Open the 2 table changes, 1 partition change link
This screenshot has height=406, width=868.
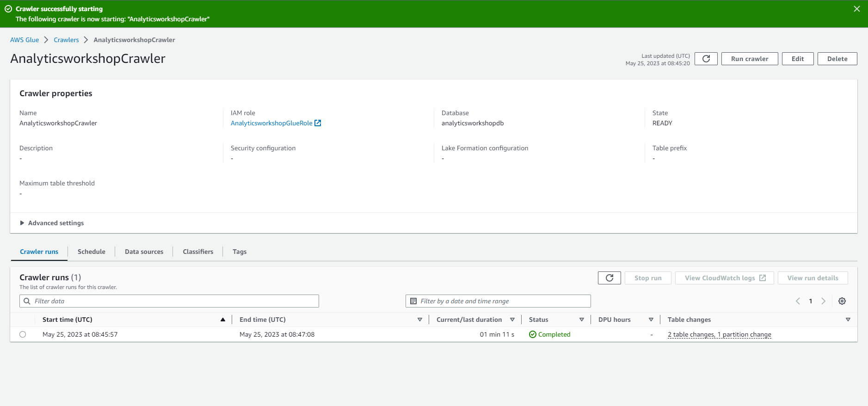click(x=719, y=334)
